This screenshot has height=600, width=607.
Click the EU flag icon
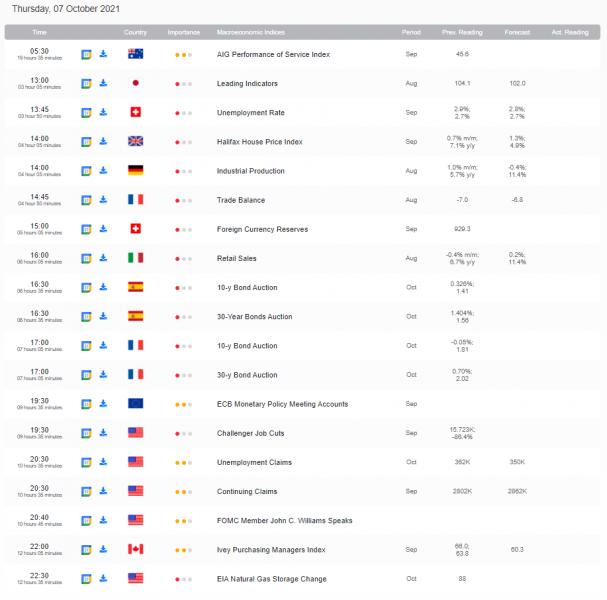135,403
